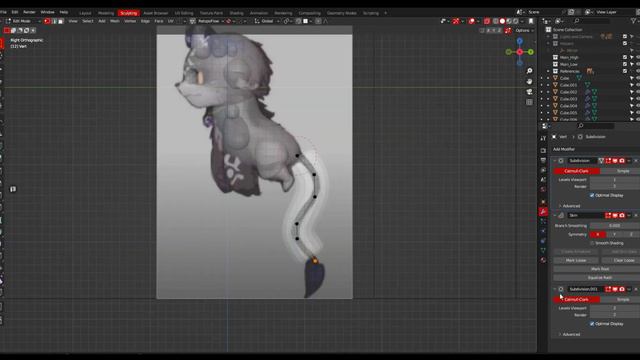Toggle on-cage icon of Subdivision modifier
The width and height of the screenshot is (640, 360).
tap(601, 161)
